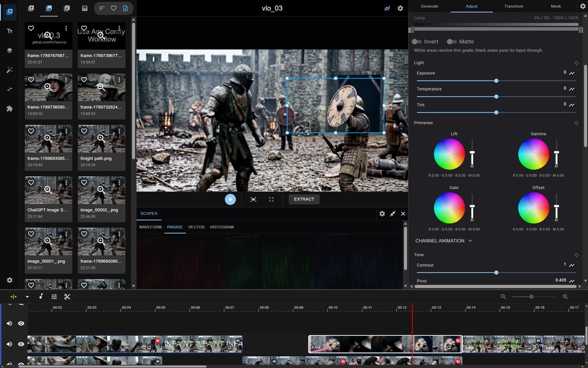
Task: Click the scissors cut tool in timeline toolbar
Action: [68, 297]
